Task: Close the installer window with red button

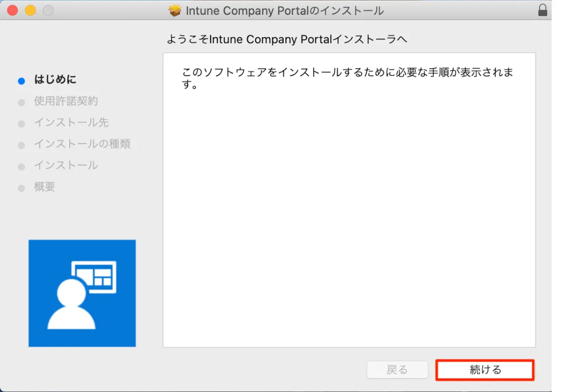Action: [x=13, y=10]
